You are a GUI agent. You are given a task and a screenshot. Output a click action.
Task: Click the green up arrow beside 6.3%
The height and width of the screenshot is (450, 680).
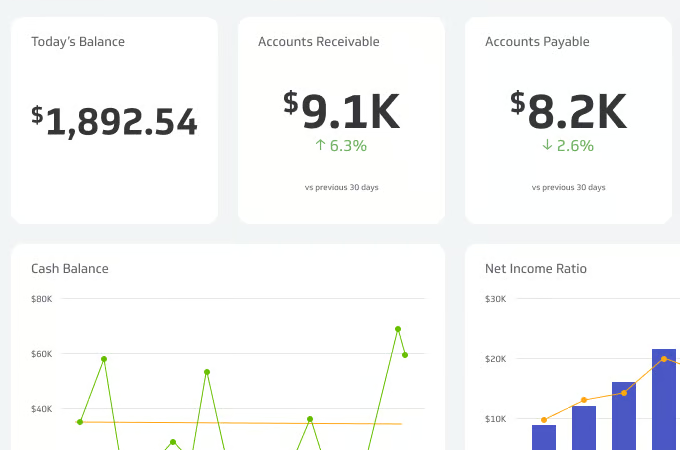point(320,146)
